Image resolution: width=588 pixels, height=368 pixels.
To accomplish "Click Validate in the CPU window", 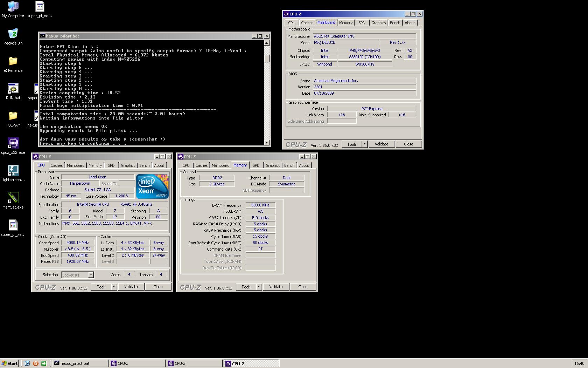I will (131, 287).
